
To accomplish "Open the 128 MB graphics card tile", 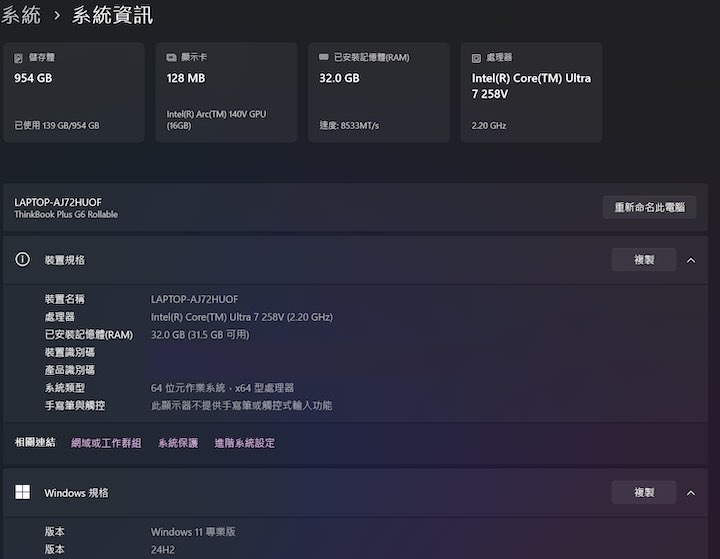I will point(226,92).
